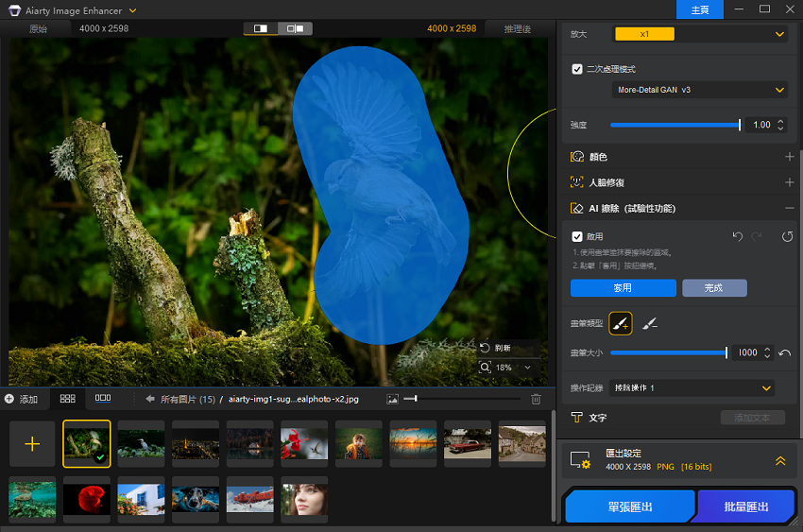Screen dimensions: 803x532
Task: Redo the erase stroke
Action: point(757,236)
